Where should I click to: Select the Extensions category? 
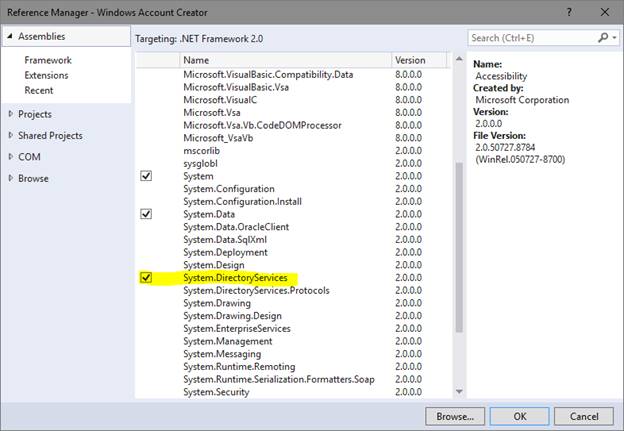[x=46, y=75]
